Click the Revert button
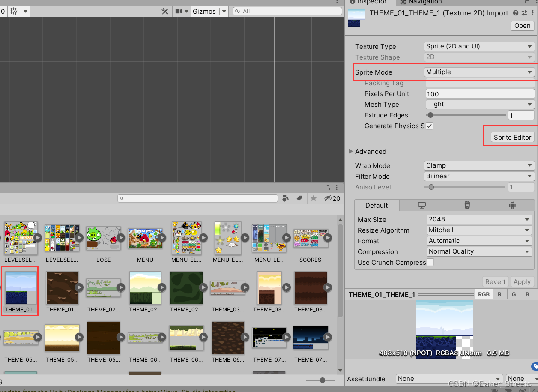This screenshot has width=538, height=392. (x=495, y=281)
